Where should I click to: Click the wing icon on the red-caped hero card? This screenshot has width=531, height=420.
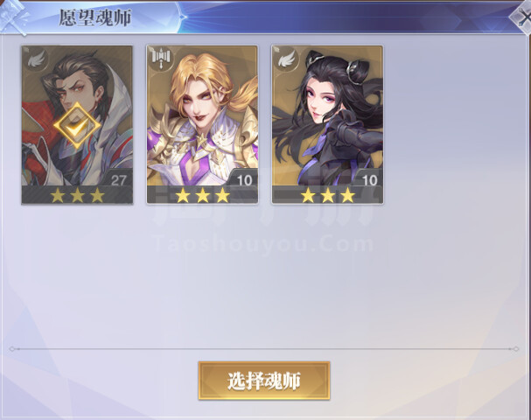[36, 59]
